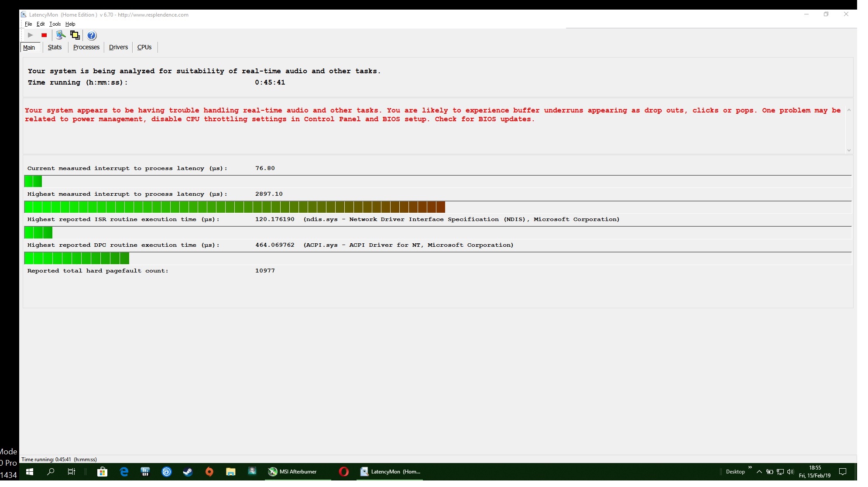Open Opera browser from the taskbar
The height and width of the screenshot is (487, 868).
point(344,472)
